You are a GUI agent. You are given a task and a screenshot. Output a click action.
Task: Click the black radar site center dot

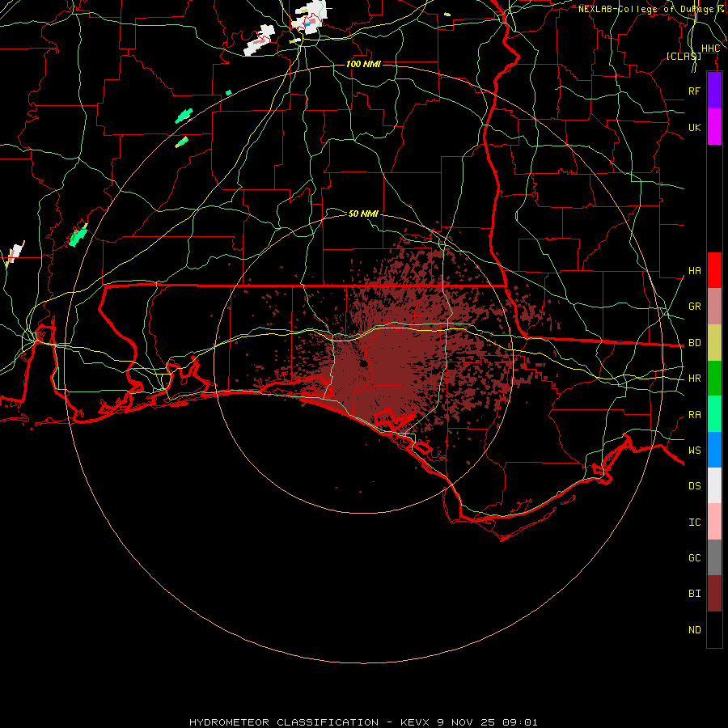click(x=363, y=364)
